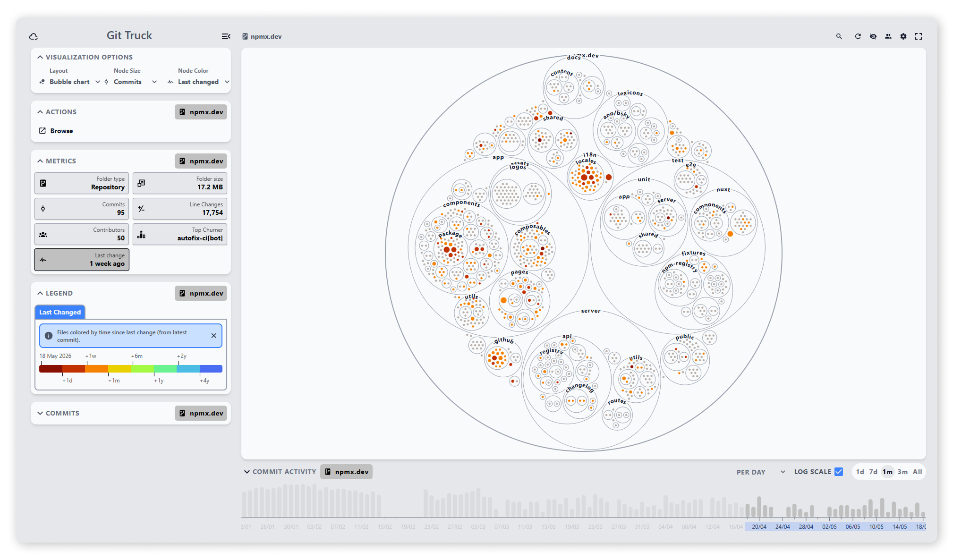Screen dimensions: 953x560
Task: Select the Commits 95 metric card
Action: pyautogui.click(x=82, y=209)
